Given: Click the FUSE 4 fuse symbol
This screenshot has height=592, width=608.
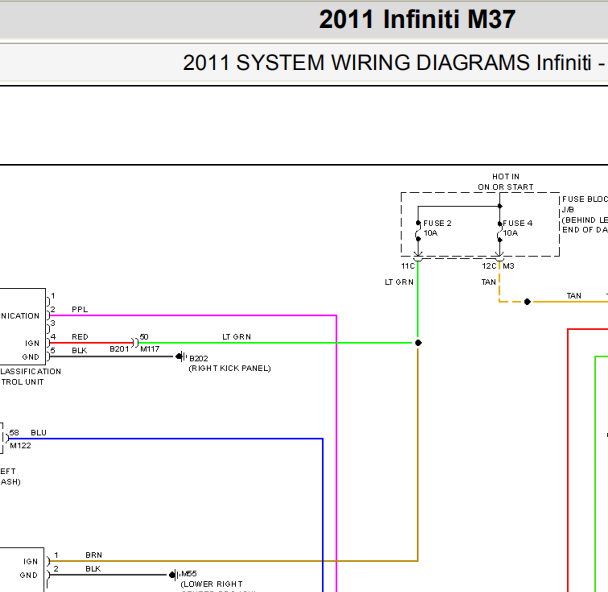Looking at the screenshot, I should pyautogui.click(x=500, y=232).
